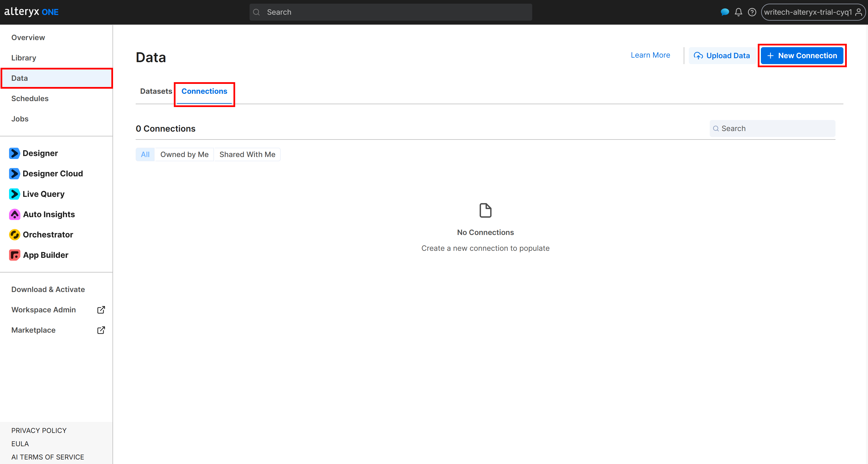Focus the global Search field
This screenshot has width=868, height=464.
(391, 12)
